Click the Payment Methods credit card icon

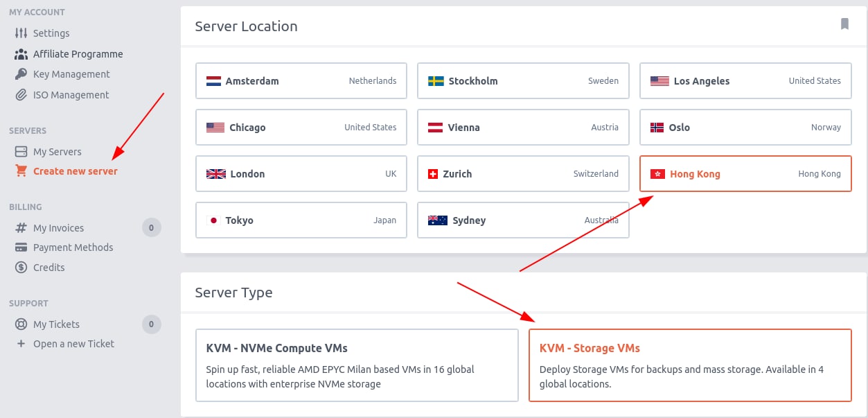[x=21, y=247]
